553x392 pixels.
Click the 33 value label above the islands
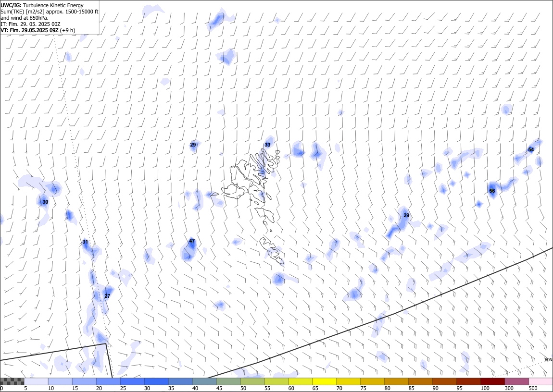point(267,145)
